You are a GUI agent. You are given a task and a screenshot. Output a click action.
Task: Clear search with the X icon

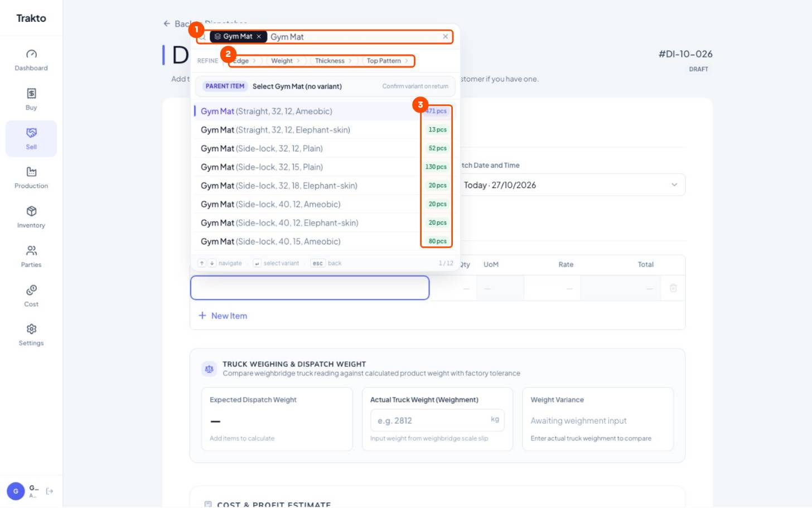pos(446,37)
